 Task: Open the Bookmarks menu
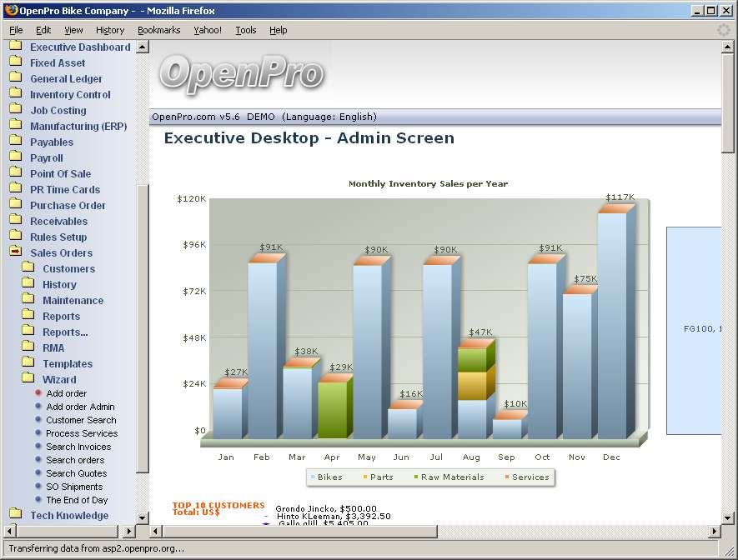point(158,30)
